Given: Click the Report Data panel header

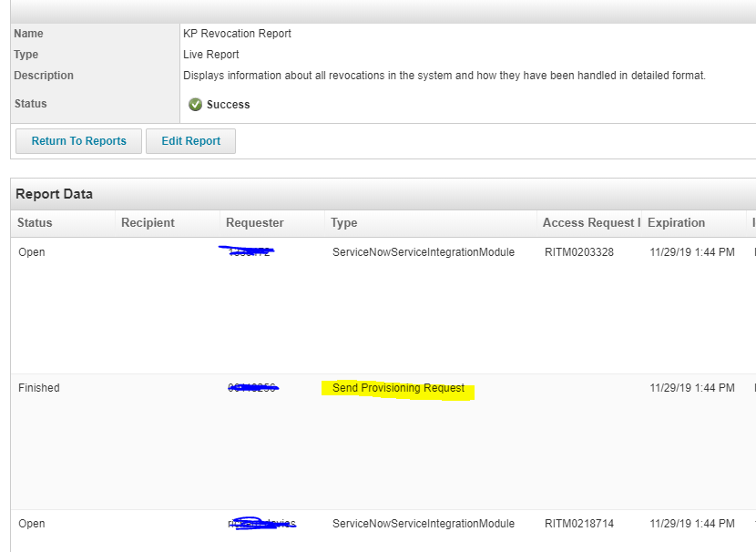Looking at the screenshot, I should [x=54, y=194].
